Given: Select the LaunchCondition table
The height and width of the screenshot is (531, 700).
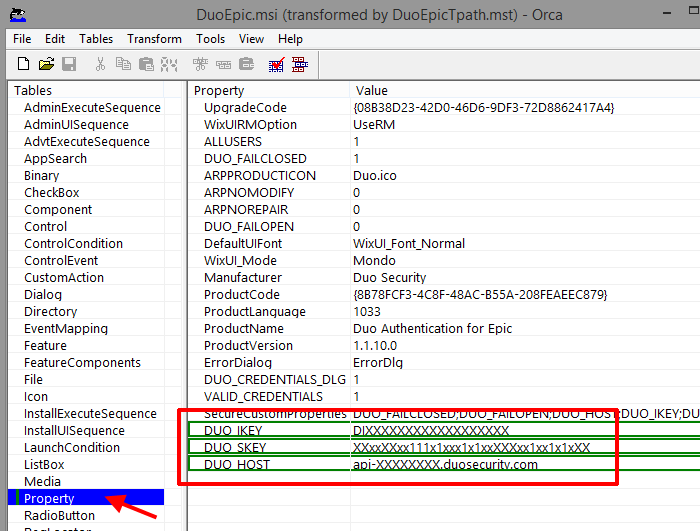Looking at the screenshot, I should pos(72,447).
